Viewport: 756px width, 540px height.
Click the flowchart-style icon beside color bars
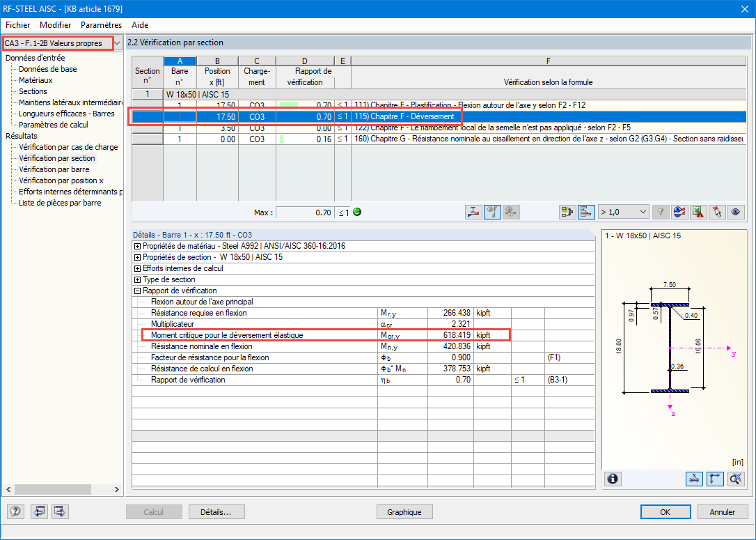[567, 212]
